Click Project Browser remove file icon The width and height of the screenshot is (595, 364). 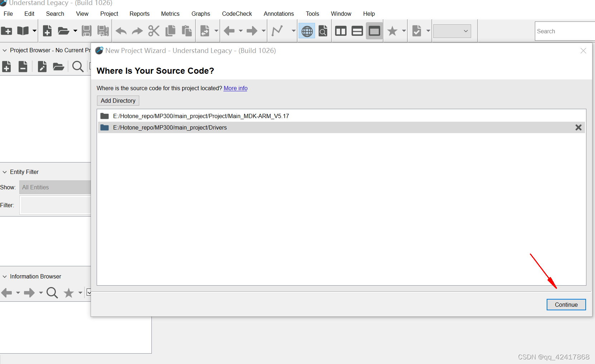pos(23,67)
